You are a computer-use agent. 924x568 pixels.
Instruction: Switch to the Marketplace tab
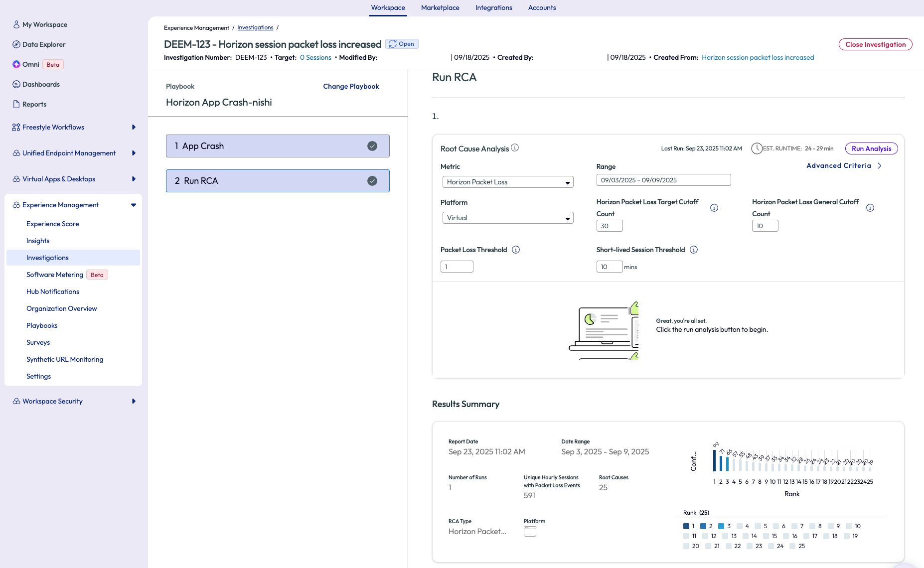tap(440, 7)
